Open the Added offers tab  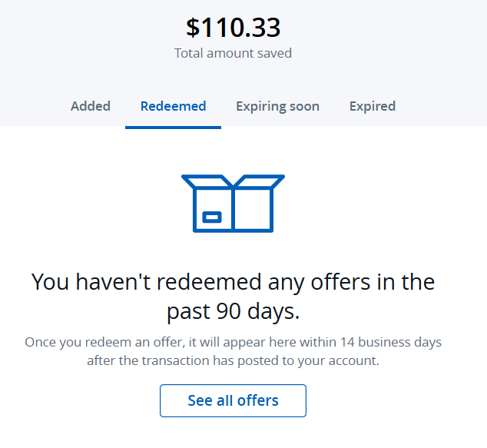pyautogui.click(x=91, y=106)
